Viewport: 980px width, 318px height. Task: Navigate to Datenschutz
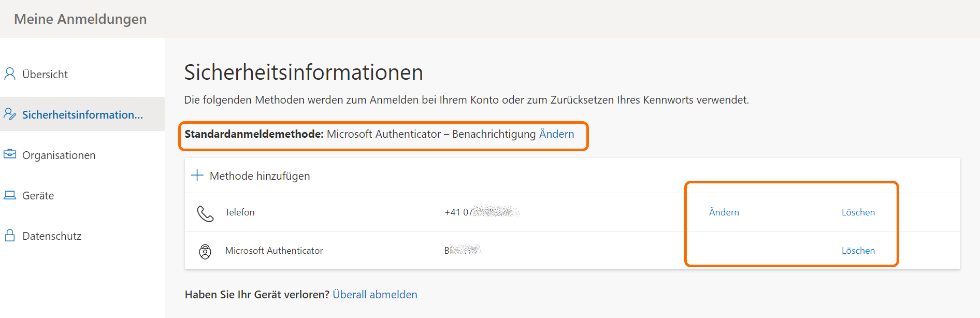(x=52, y=236)
